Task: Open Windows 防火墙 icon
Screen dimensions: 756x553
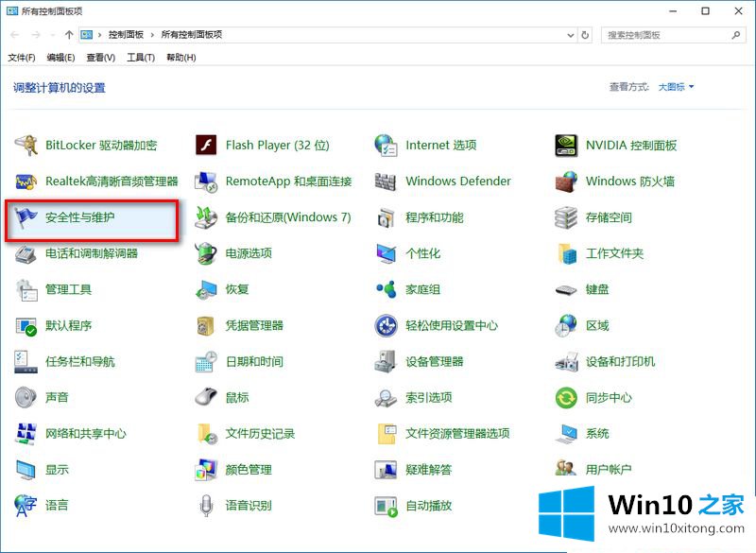Action: (566, 181)
